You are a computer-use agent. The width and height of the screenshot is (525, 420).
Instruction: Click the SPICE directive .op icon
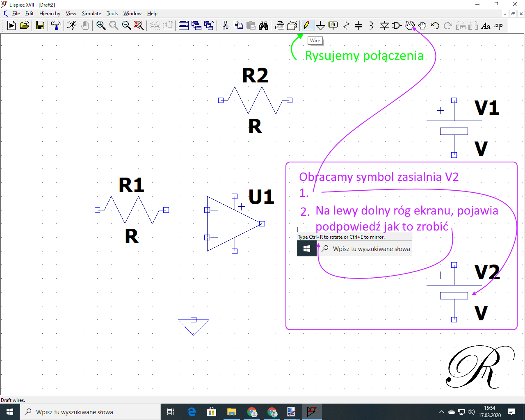pos(499,25)
